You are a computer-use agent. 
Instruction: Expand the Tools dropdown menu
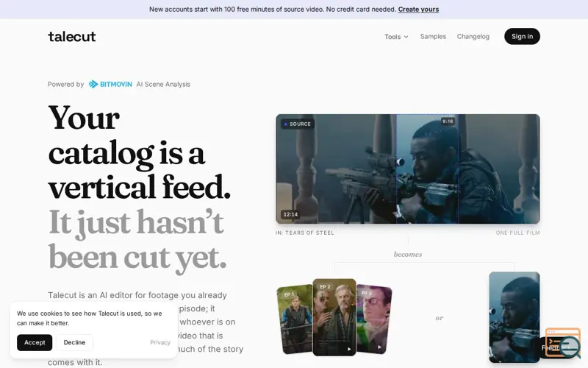tap(396, 36)
